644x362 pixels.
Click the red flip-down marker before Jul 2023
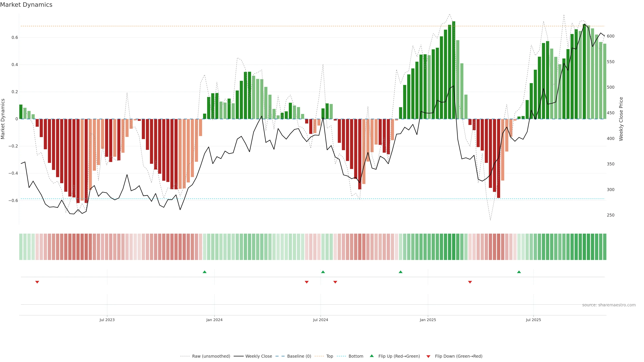point(37,282)
